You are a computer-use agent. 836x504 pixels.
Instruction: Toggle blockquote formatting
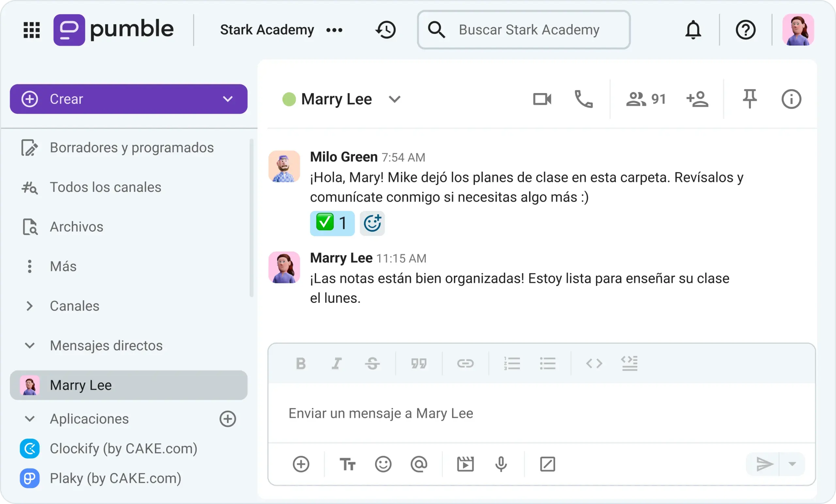pos(419,364)
